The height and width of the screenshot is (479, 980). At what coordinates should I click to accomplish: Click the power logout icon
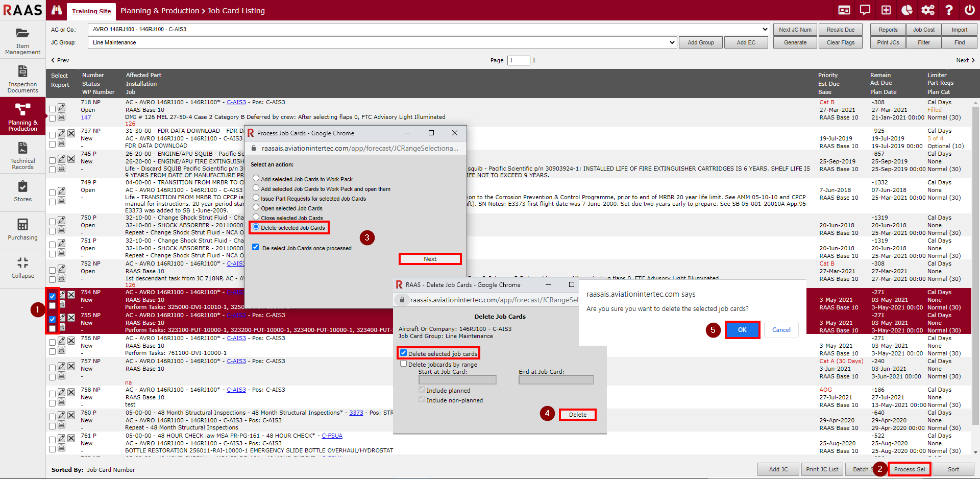969,10
